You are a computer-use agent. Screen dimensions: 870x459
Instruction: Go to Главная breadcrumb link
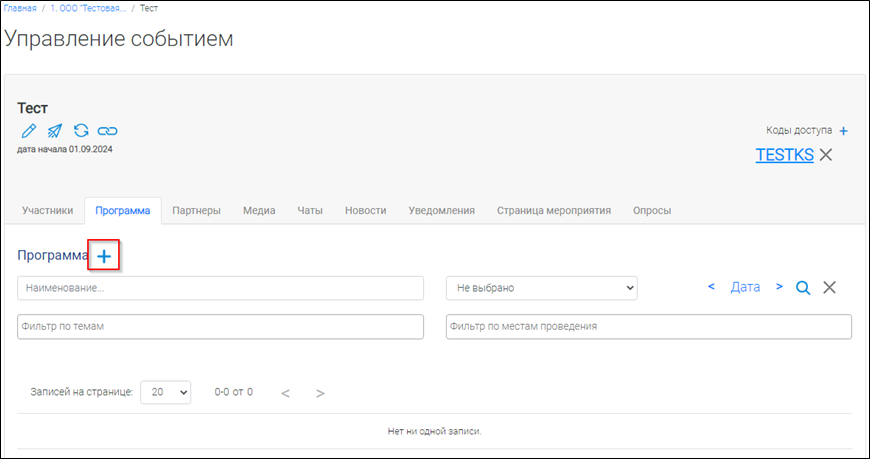tap(20, 8)
